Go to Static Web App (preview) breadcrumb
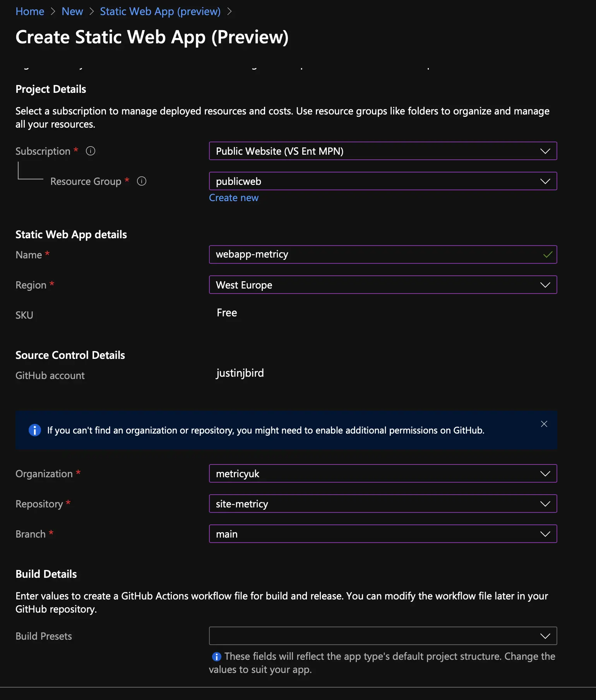 pyautogui.click(x=160, y=12)
